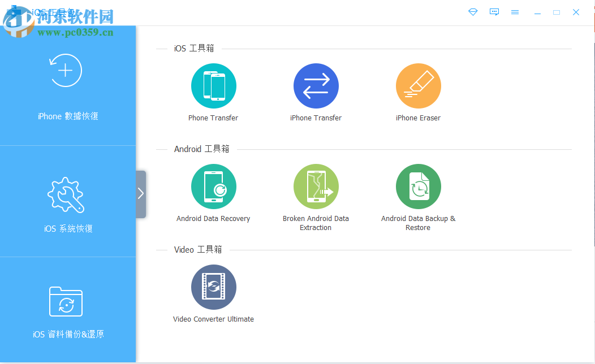This screenshot has width=595, height=364.
Task: Launch the iPhone Transfer feature
Action: click(316, 86)
